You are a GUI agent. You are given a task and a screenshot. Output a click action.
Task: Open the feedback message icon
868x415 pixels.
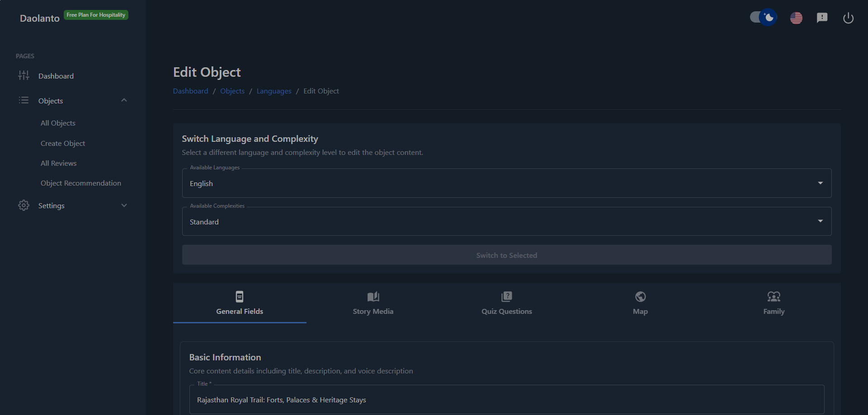click(x=822, y=18)
